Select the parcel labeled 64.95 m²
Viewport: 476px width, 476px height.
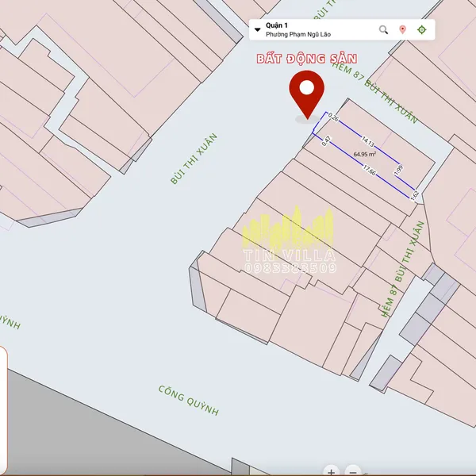tap(365, 154)
